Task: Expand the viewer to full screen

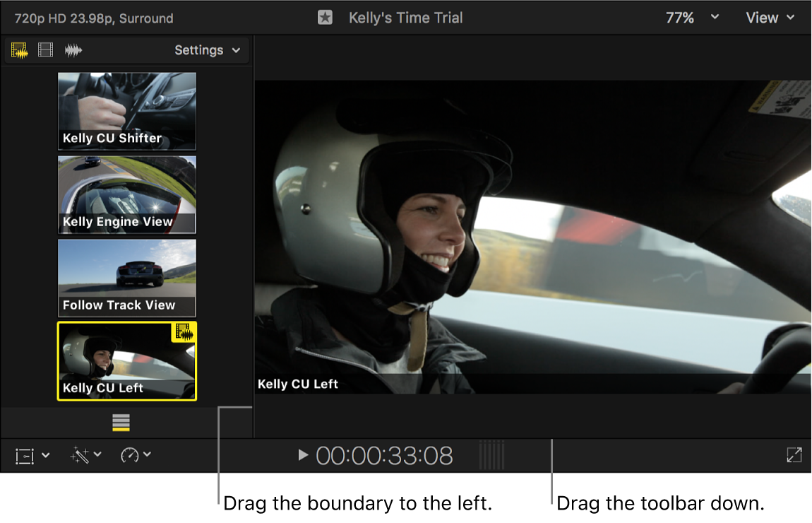Action: pyautogui.click(x=794, y=456)
